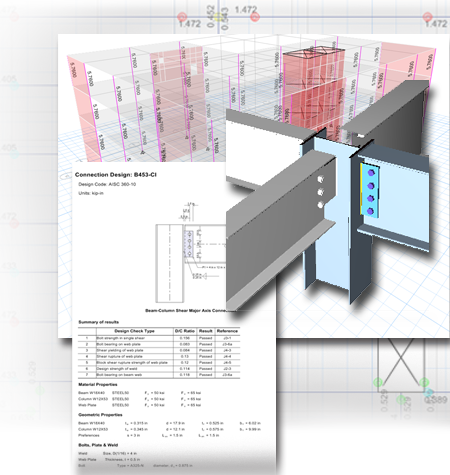Click the 'Design Check Type' column header
Screen dimensions: 450x475
click(x=134, y=331)
